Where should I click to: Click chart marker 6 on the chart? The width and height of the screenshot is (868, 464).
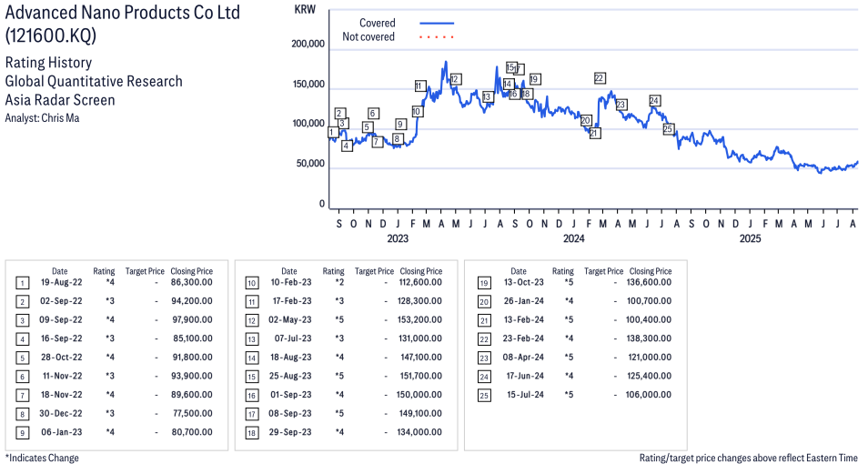pos(373,114)
